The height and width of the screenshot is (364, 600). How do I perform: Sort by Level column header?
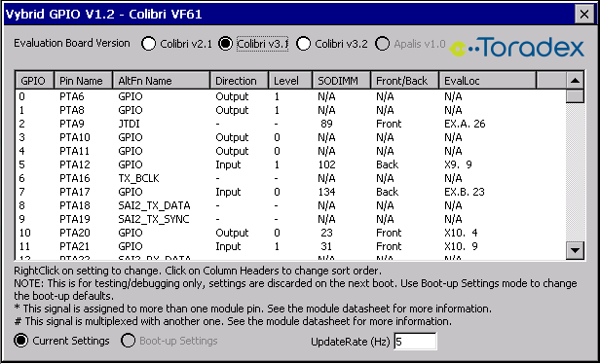point(290,80)
